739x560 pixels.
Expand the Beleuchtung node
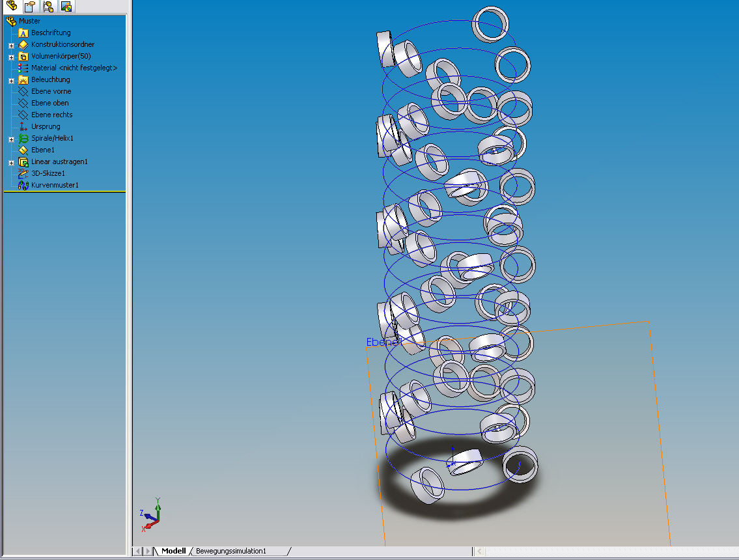pyautogui.click(x=11, y=81)
